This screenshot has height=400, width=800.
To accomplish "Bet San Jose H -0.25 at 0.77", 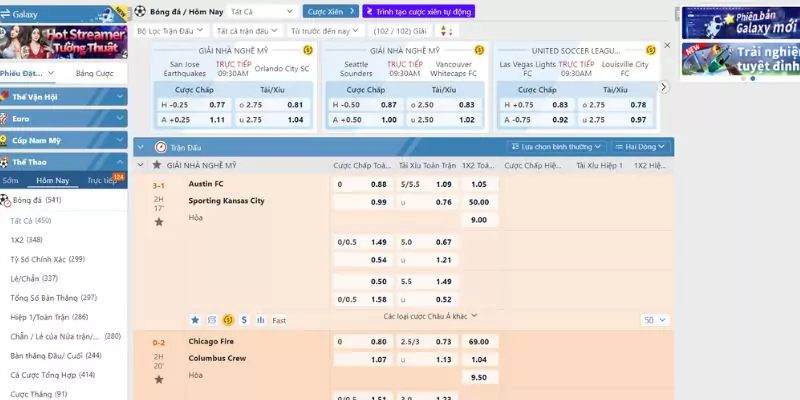I will pyautogui.click(x=194, y=105).
